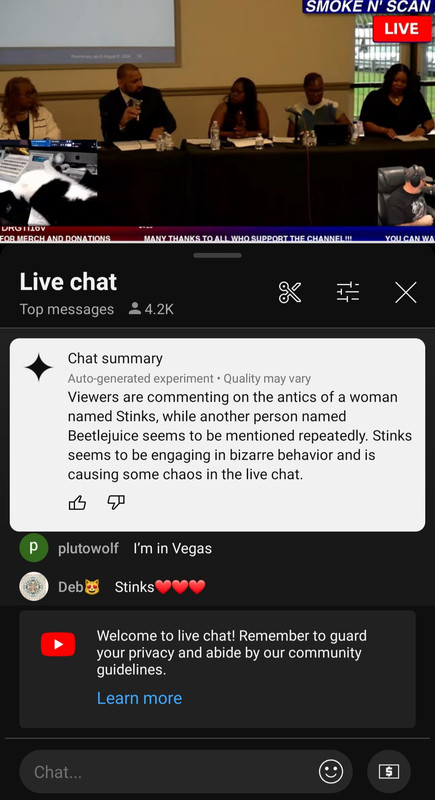Click the sparkle Chat summary icon
This screenshot has width=435, height=800.
point(39,367)
